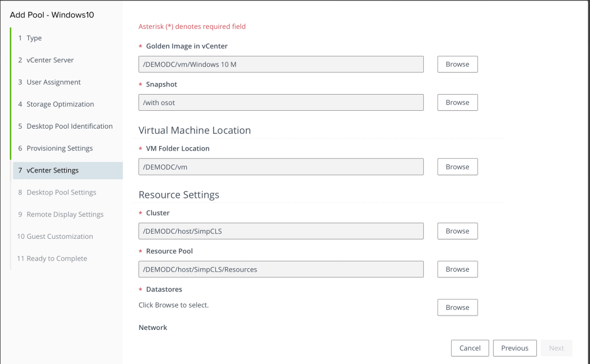The image size is (590, 364).
Task: Click the Golden Image path field
Action: pos(281,64)
